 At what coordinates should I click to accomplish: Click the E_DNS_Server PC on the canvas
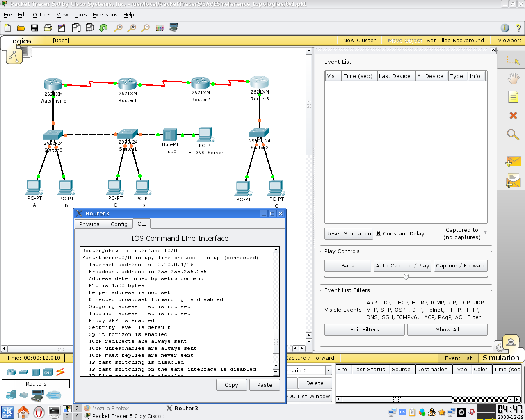(205, 135)
